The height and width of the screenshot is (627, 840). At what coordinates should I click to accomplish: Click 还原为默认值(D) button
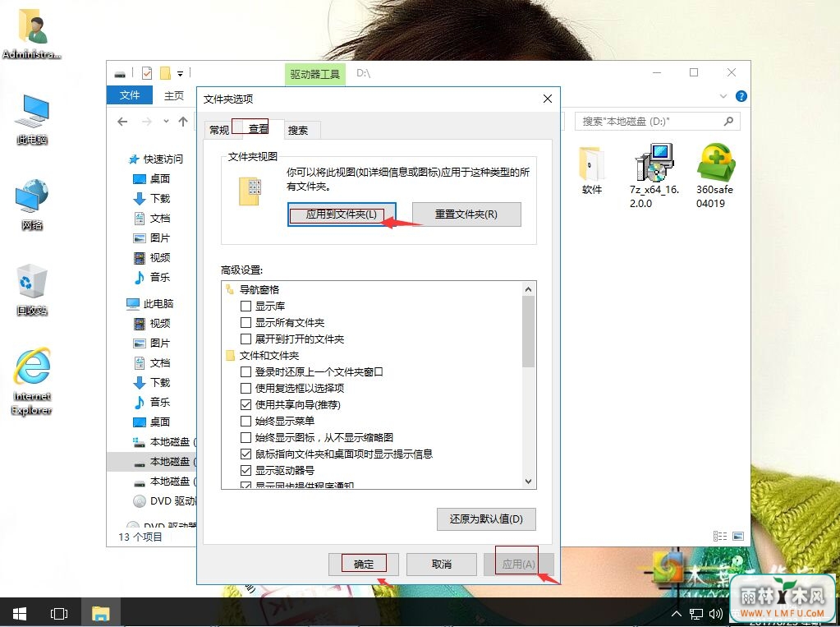486,519
